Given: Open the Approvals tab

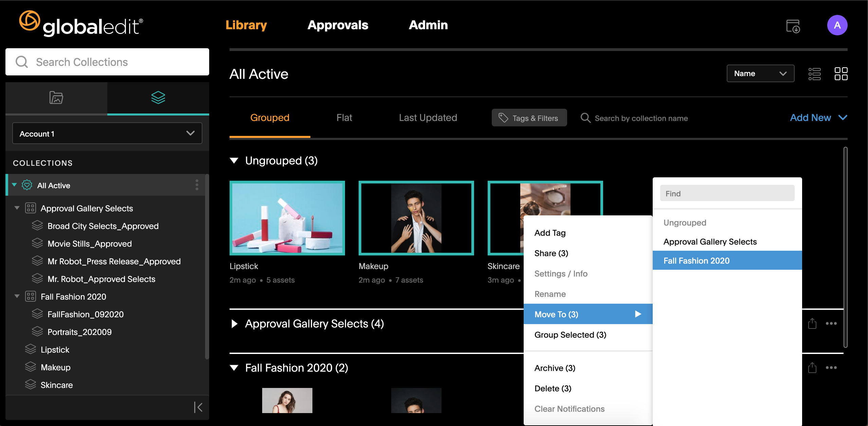Looking at the screenshot, I should point(338,25).
